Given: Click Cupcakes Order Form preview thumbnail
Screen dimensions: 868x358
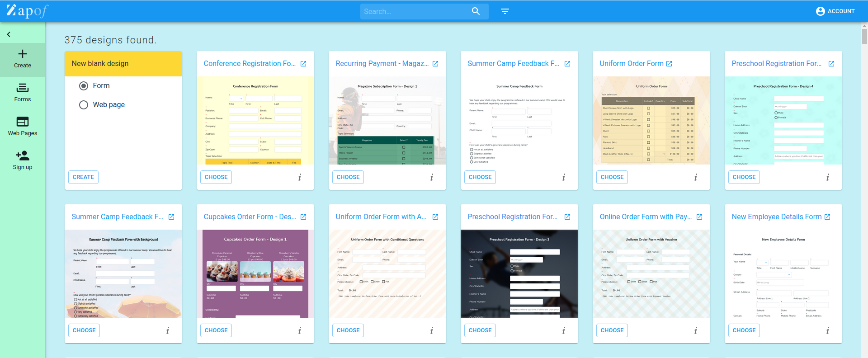Looking at the screenshot, I should tap(255, 273).
